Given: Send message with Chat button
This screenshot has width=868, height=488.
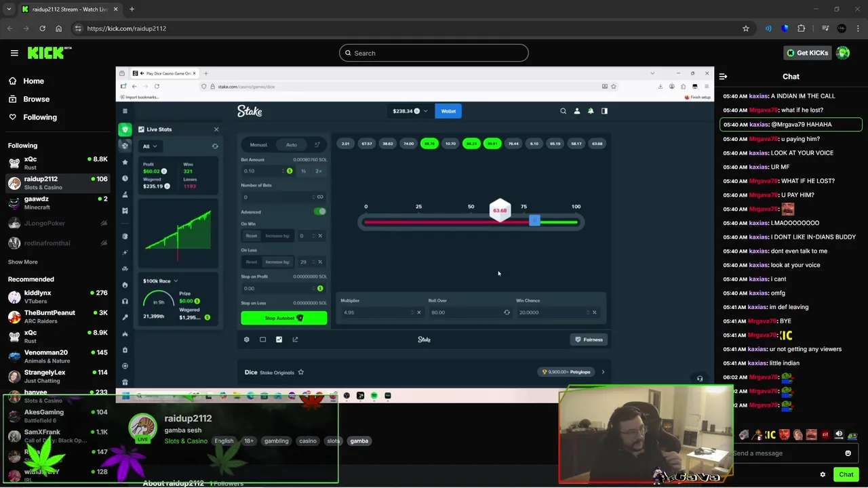Looking at the screenshot, I should pyautogui.click(x=846, y=474).
